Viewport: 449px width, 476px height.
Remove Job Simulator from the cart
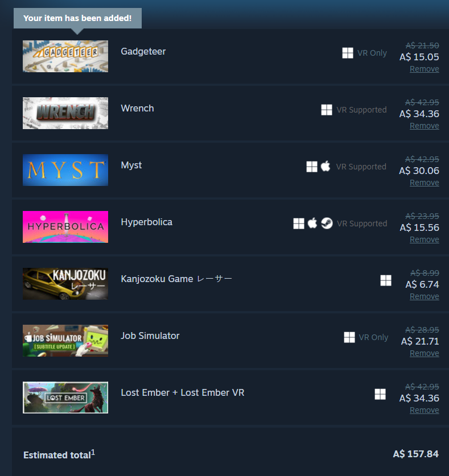pyautogui.click(x=424, y=353)
